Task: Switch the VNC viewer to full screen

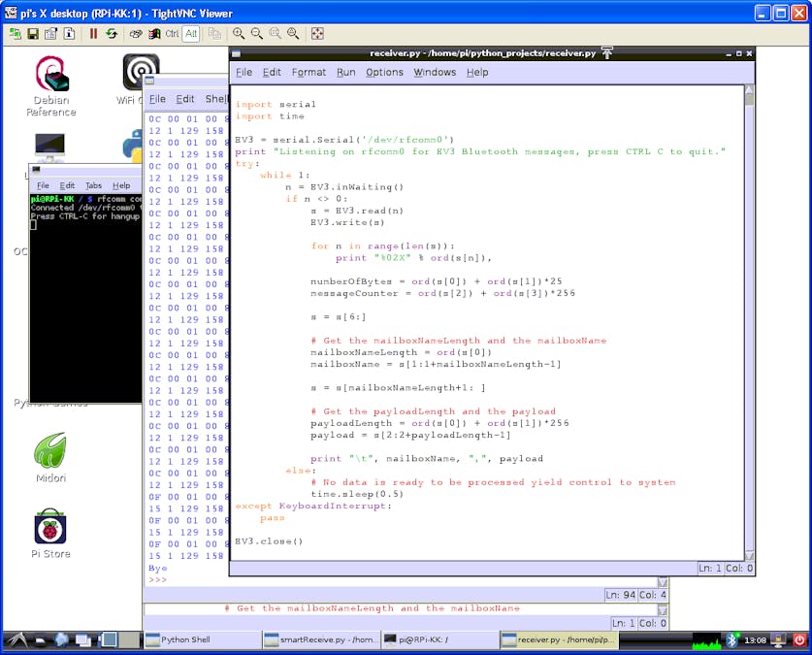Action: (x=317, y=33)
